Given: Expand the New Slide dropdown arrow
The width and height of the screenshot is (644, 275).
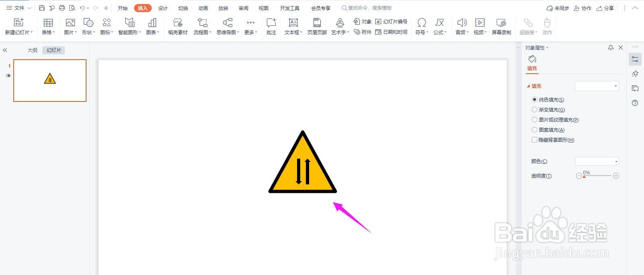Looking at the screenshot, I should (31, 32).
